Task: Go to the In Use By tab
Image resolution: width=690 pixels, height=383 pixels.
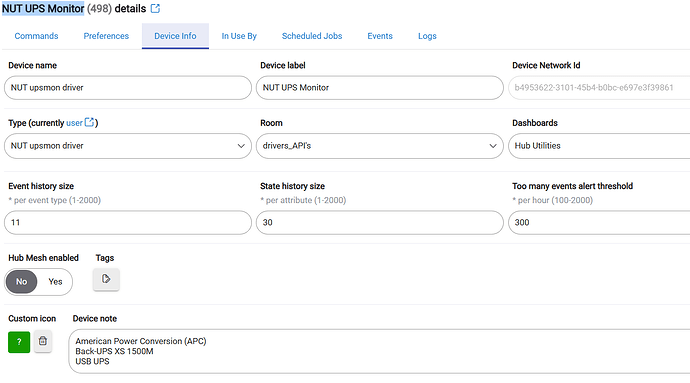Action: click(239, 36)
